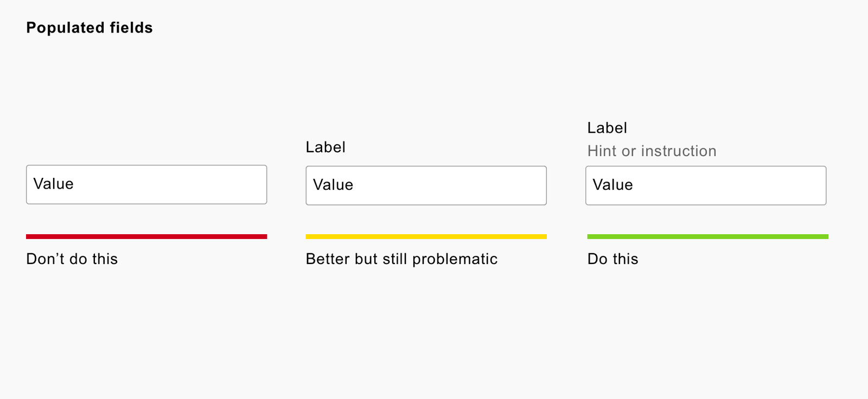This screenshot has width=868, height=399.
Task: Click the Do this caption
Action: pos(612,259)
